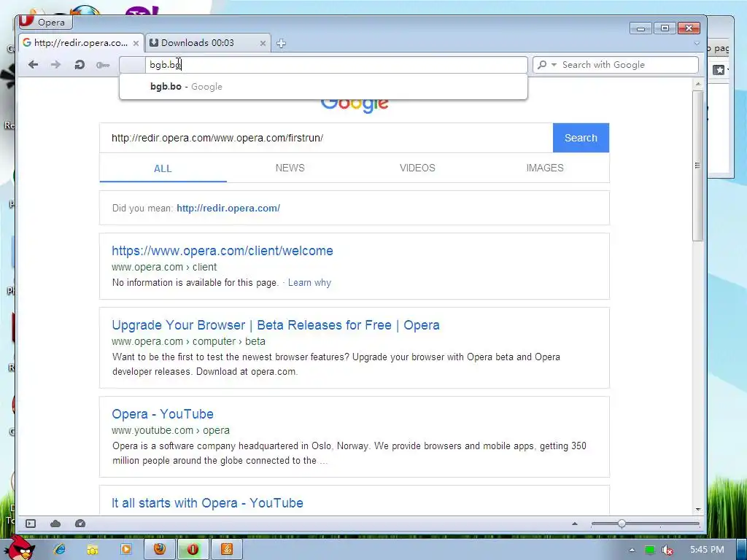Select the redir.opera.com tab
Image resolution: width=747 pixels, height=560 pixels.
click(81, 43)
